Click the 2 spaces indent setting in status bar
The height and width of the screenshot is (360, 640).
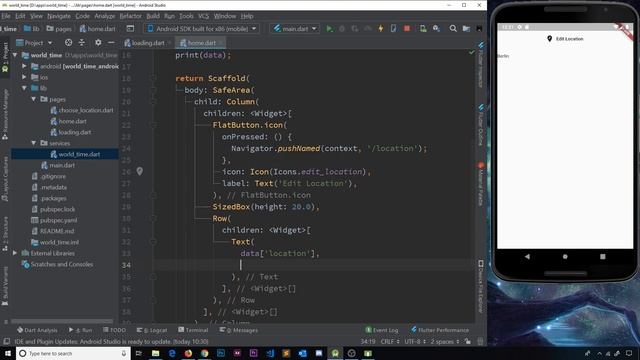coord(445,341)
